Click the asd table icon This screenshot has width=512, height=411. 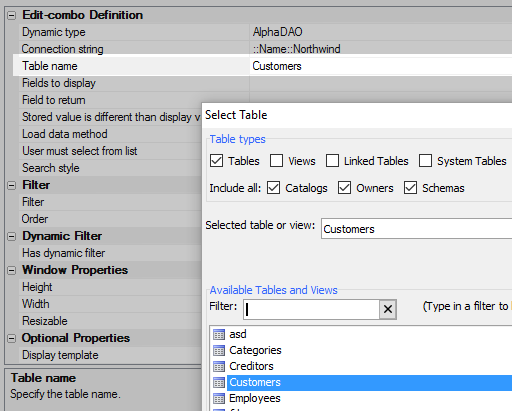[219, 334]
